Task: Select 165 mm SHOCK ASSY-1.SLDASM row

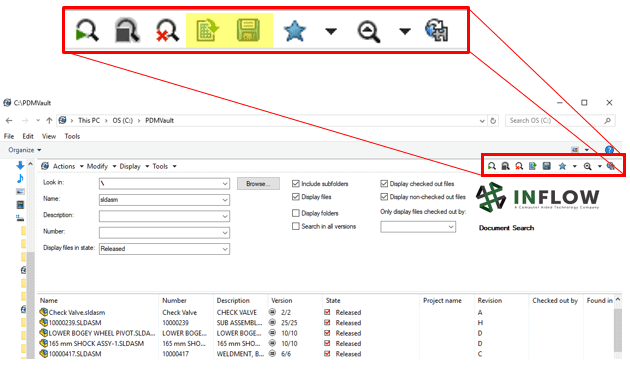Action: 325,343
